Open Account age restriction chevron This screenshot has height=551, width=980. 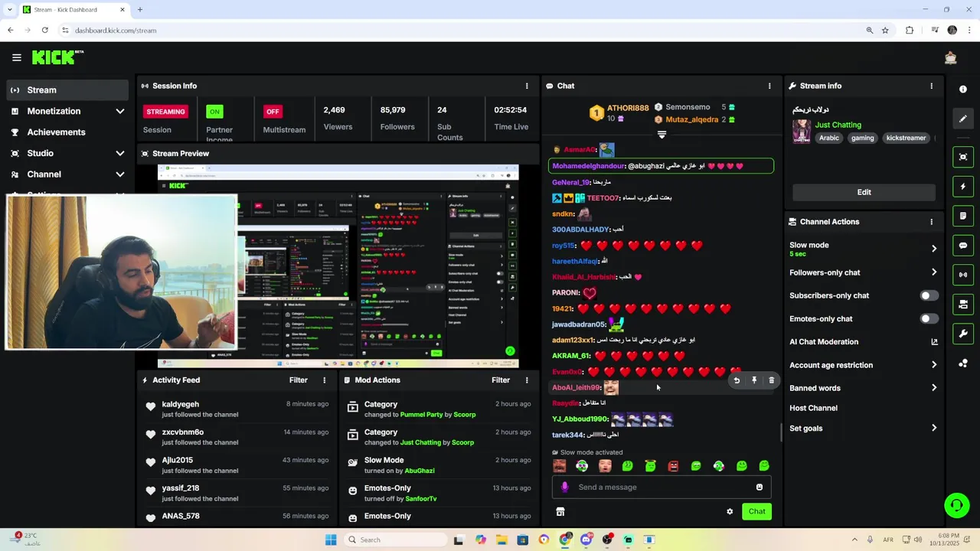[x=933, y=365]
